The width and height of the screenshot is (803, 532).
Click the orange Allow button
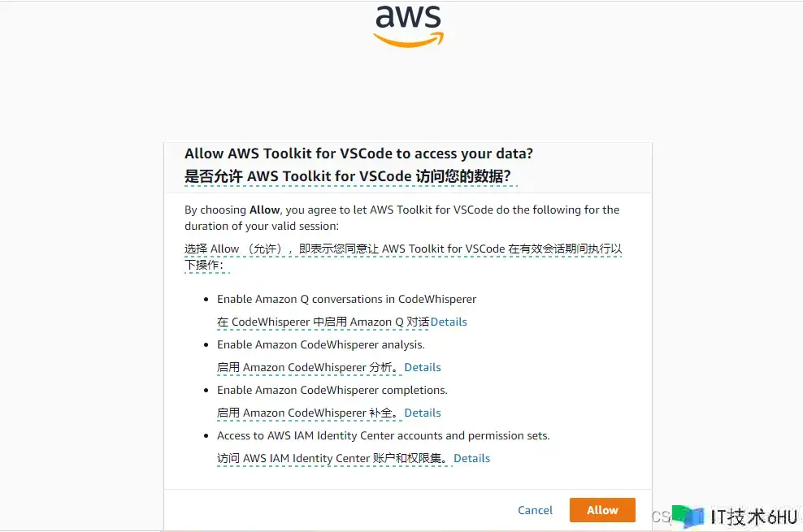[602, 510]
